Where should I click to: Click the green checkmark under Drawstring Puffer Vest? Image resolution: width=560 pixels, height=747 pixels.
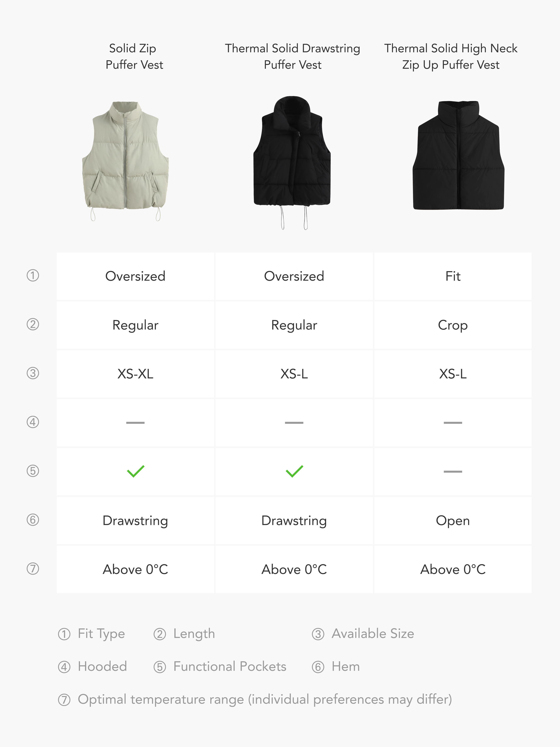294,471
